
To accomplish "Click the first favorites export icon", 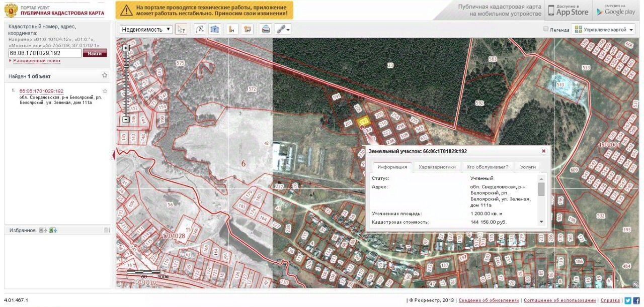I will click(x=42, y=230).
